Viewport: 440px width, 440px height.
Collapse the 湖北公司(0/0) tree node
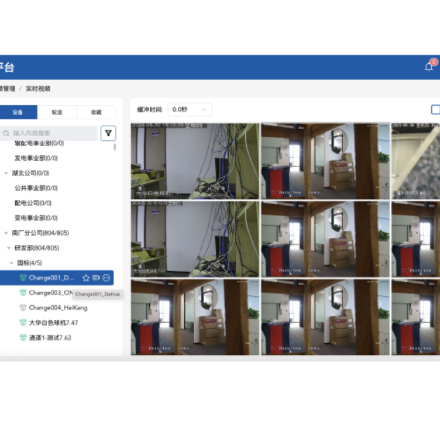6,173
